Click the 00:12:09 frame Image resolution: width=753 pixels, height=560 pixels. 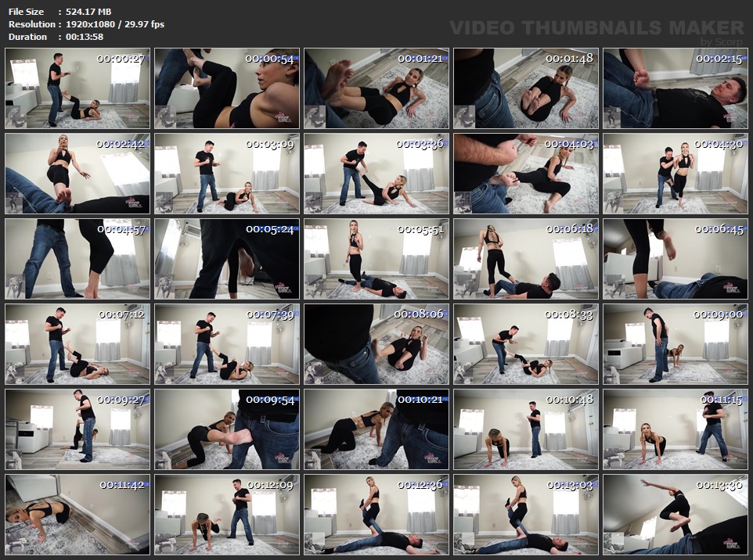tap(227, 515)
